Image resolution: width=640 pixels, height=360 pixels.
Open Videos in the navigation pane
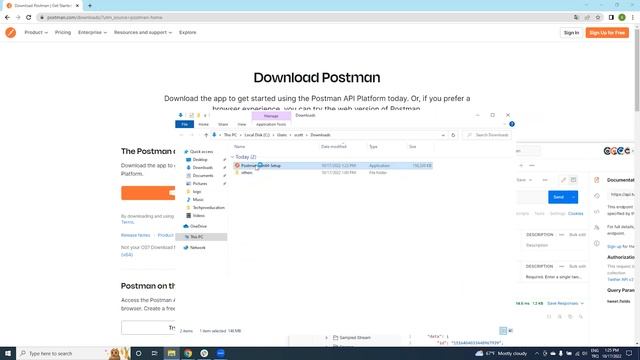click(199, 216)
